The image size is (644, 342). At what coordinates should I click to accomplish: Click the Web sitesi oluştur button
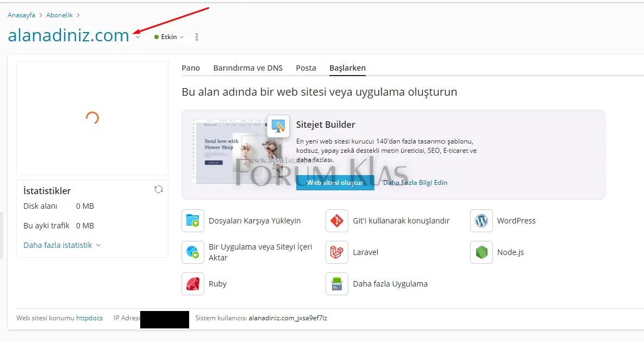coord(335,183)
